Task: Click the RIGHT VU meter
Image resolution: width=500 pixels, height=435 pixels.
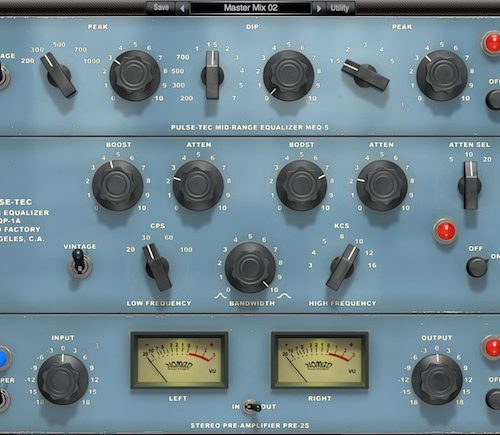Action: 320,360
